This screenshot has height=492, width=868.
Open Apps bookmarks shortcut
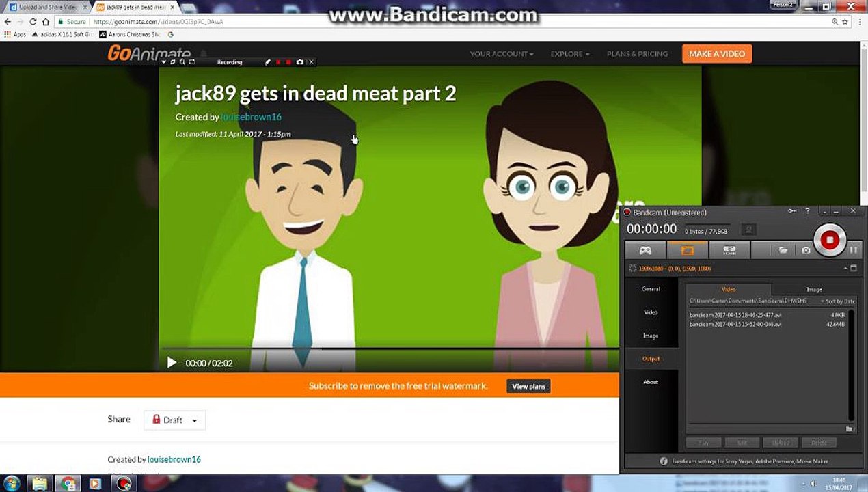(15, 34)
